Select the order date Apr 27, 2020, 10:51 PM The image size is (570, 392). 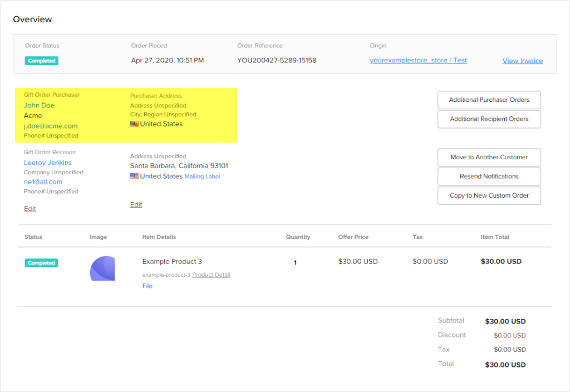167,60
